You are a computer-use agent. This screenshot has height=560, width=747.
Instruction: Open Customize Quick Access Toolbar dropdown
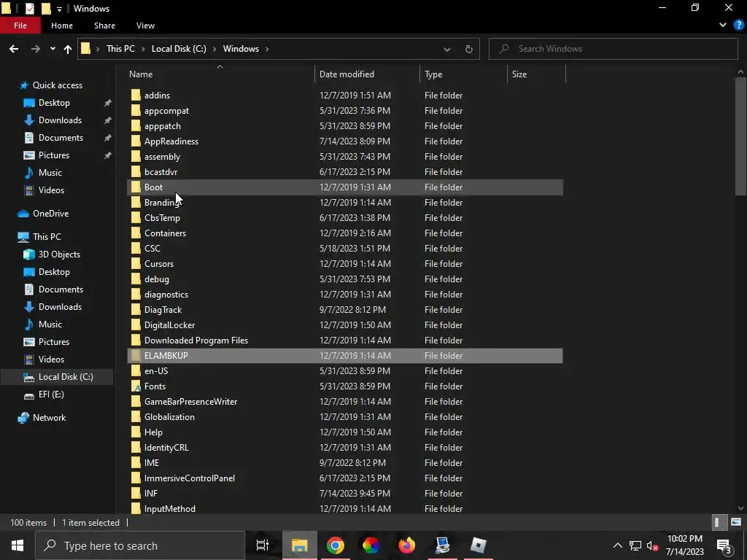tap(59, 9)
